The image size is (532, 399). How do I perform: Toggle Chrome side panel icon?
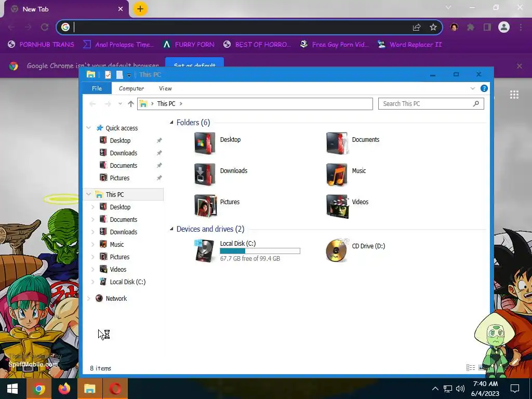[487, 27]
